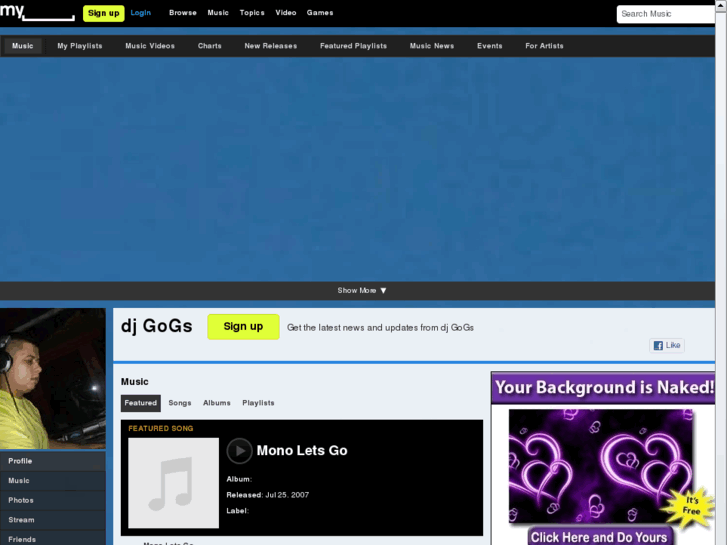The height and width of the screenshot is (545, 727).
Task: Click the Sign up button beside dj GoGs
Action: [x=243, y=327]
